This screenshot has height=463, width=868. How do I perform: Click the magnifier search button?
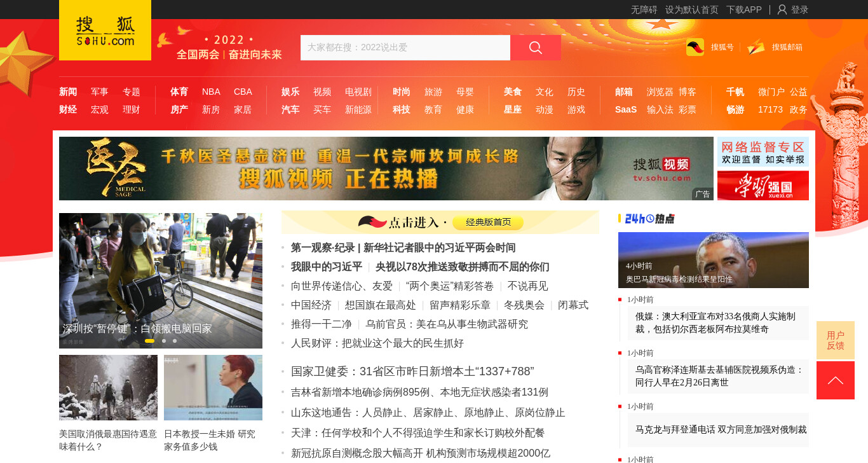[536, 48]
